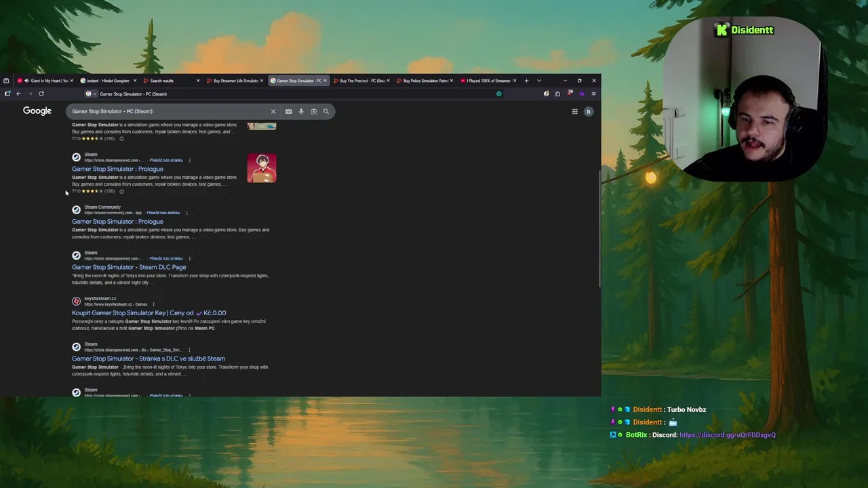Click "Přeložit tuto stránku" on Steam DLC Page result
Image resolution: width=868 pixels, height=488 pixels.
pos(166,258)
